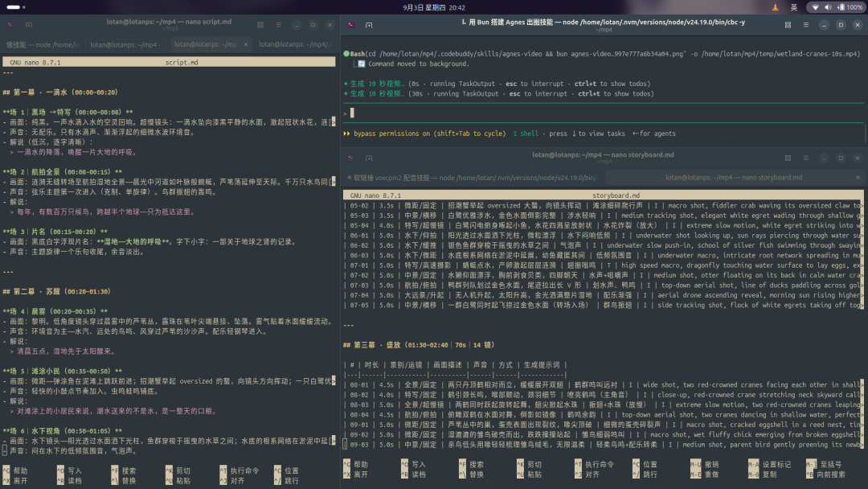The image size is (868, 489).
Task: Add new tab in storyboard.md terminal window
Action: point(369,158)
